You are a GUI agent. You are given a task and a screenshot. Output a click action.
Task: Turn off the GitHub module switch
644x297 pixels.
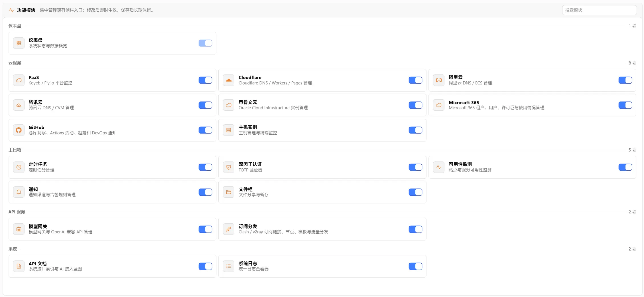[x=205, y=130]
